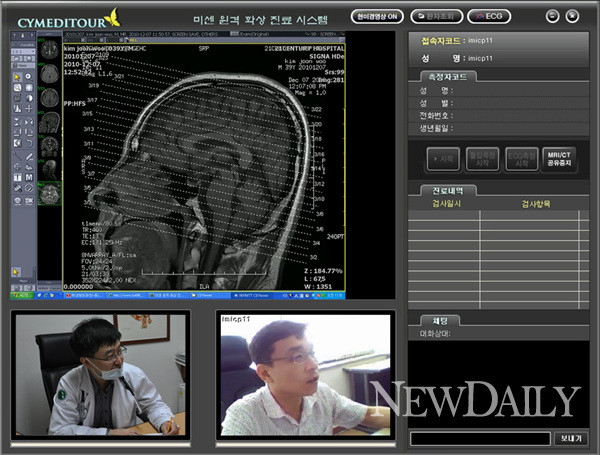Click the eye-shaped icon in the bottom tool row
This screenshot has width=600, height=455.
coord(17,201)
